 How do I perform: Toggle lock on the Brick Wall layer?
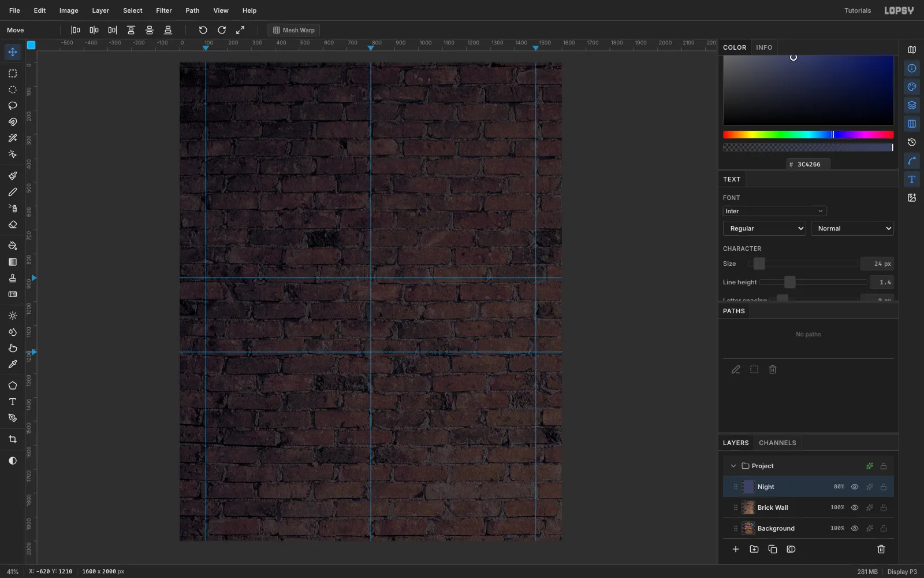point(884,507)
